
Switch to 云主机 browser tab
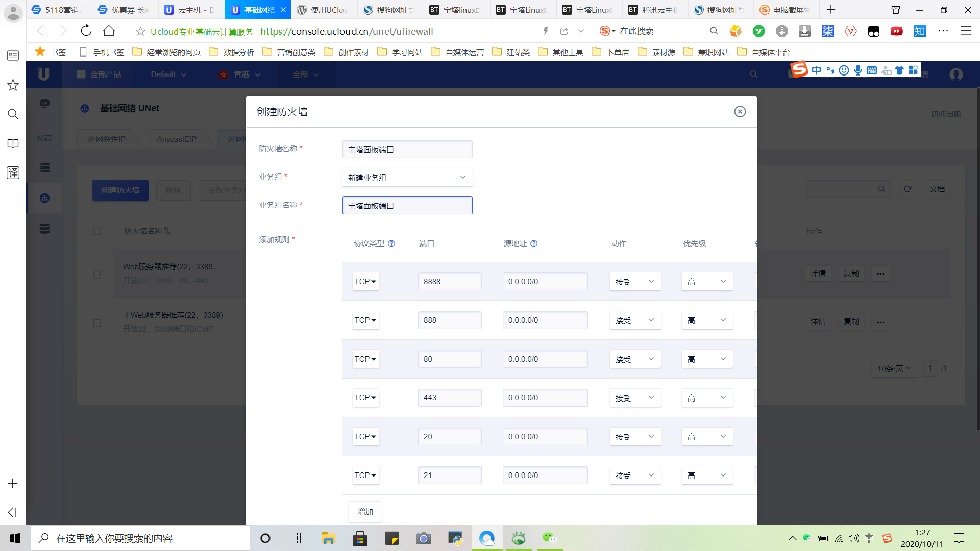[191, 10]
